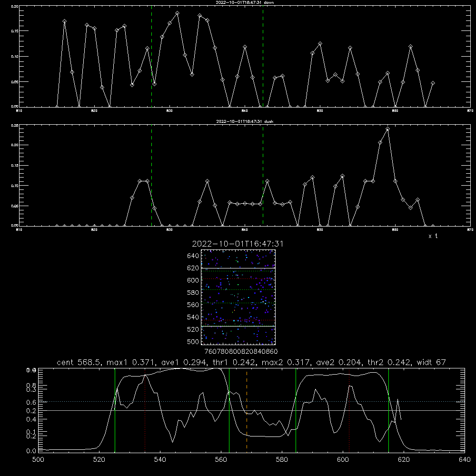
Task: Click the y-axis label 640 beside the image
Action: (193, 256)
